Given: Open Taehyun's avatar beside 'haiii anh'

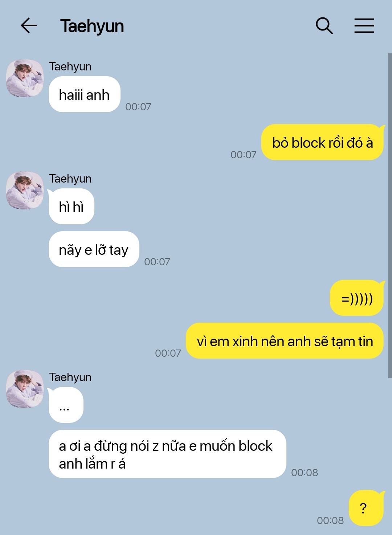Looking at the screenshot, I should (x=25, y=78).
